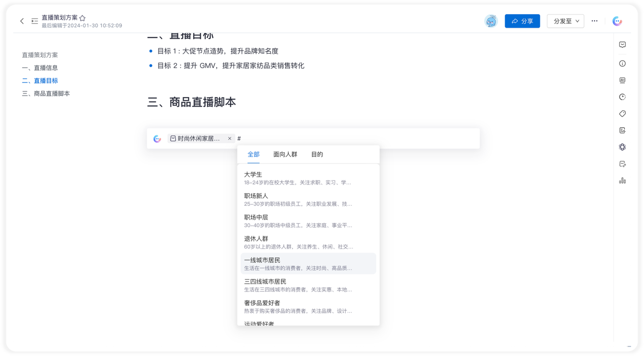
Task: Open the comments panel icon in right sidebar
Action: point(622,45)
